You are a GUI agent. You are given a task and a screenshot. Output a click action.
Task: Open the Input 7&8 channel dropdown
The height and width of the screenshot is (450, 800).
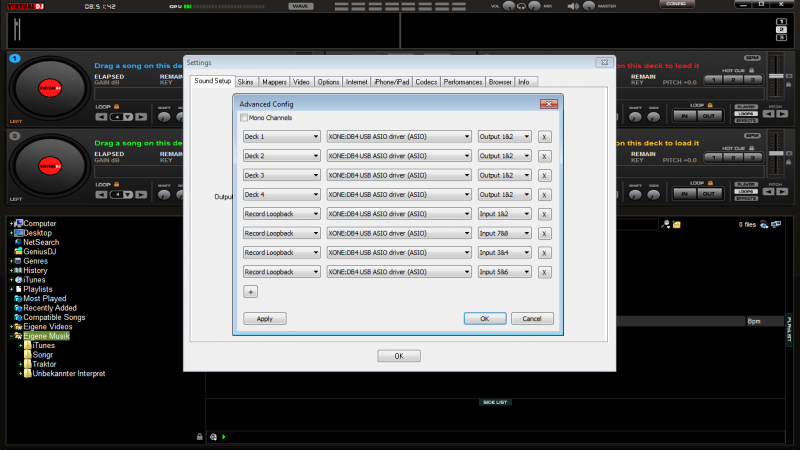pos(504,234)
